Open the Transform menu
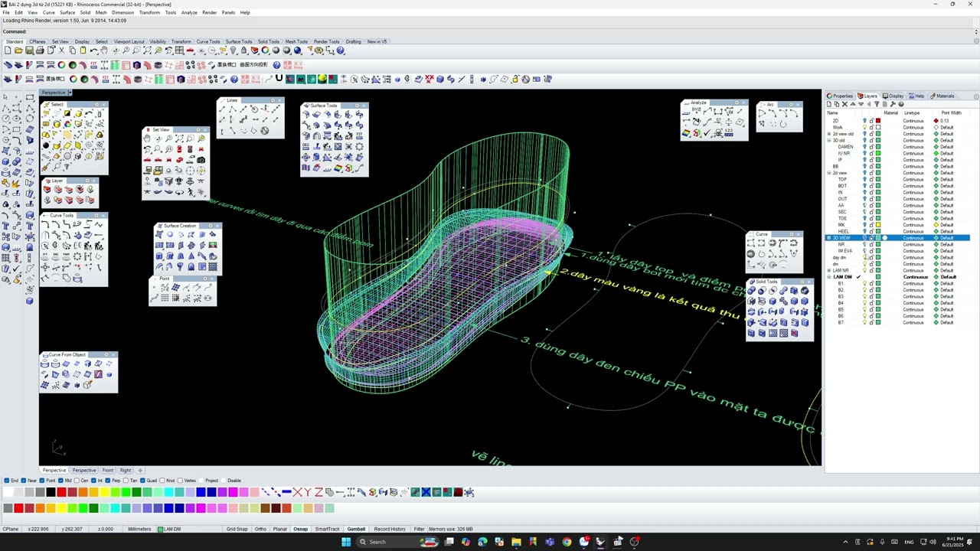This screenshot has width=980, height=551. (x=149, y=12)
